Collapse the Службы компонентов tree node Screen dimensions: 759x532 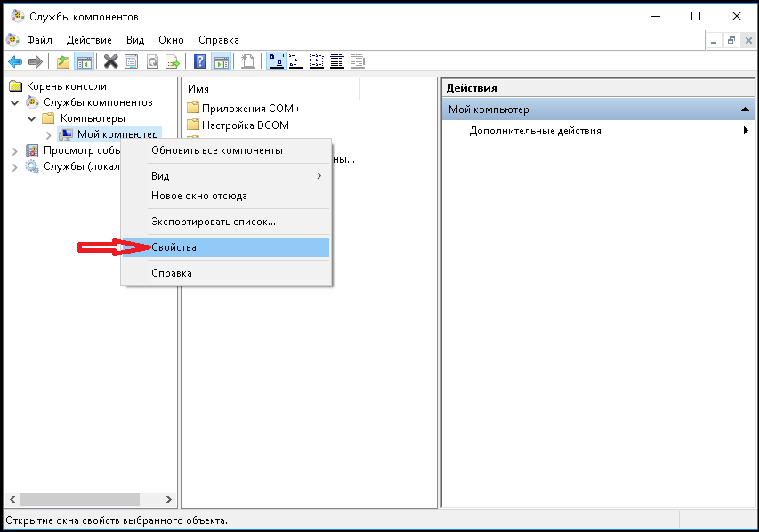14,103
